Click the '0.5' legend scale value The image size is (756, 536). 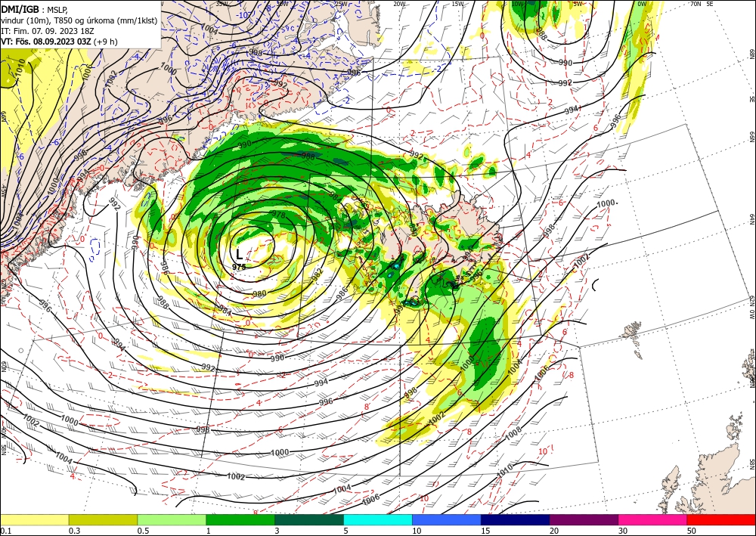point(143,531)
